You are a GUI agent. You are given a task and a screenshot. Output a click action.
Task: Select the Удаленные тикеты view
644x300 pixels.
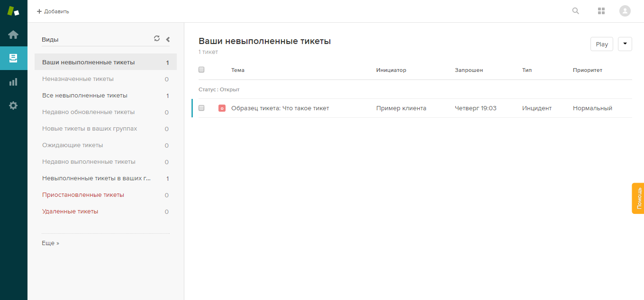click(70, 212)
